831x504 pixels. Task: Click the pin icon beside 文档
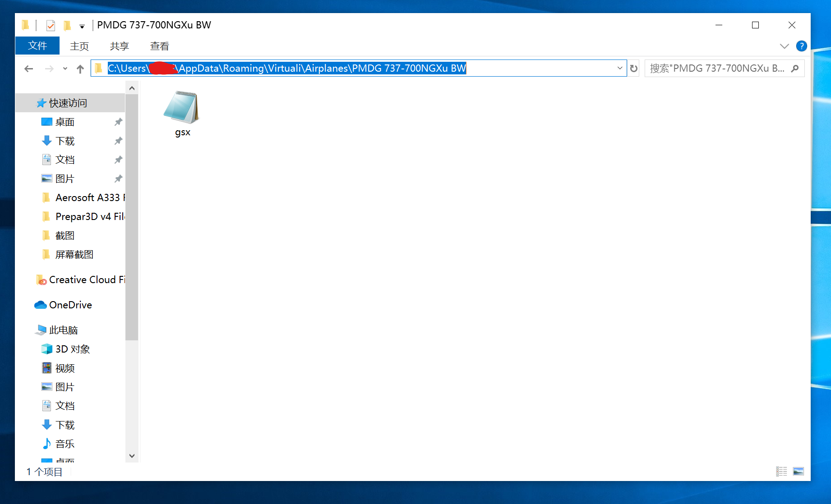click(118, 160)
